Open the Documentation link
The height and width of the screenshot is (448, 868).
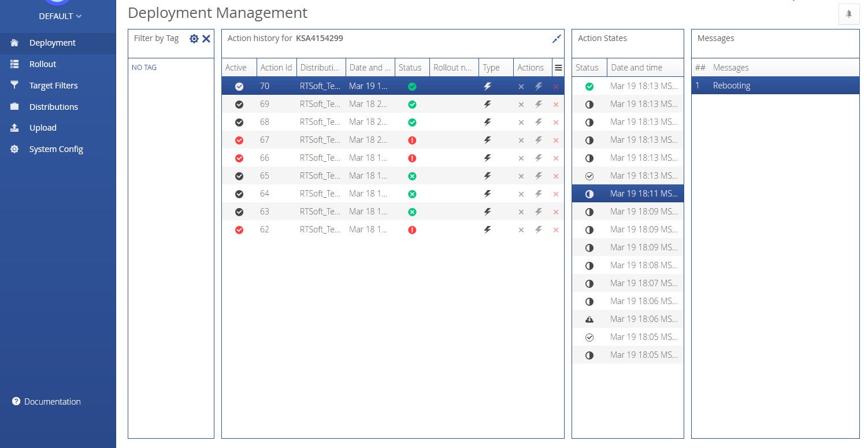coord(46,402)
